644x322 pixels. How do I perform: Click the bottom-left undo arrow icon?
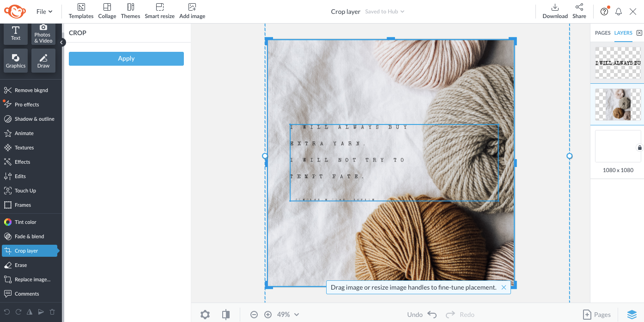click(x=7, y=312)
